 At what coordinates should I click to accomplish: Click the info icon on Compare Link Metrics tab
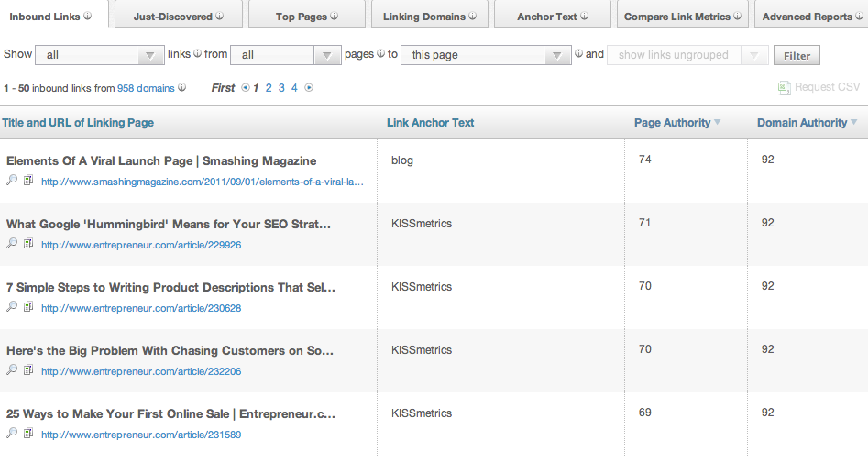tap(737, 17)
